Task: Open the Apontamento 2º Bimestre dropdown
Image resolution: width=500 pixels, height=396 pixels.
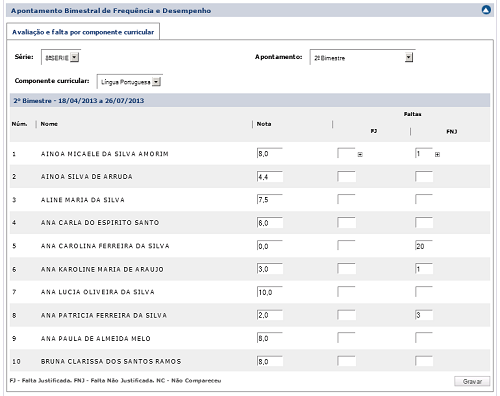Action: (362, 57)
